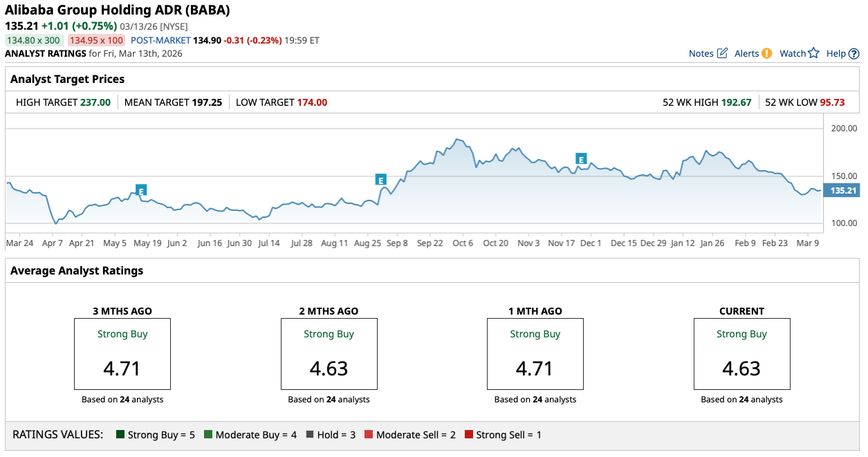Select the earnings marker near Aug 25

tap(380, 180)
